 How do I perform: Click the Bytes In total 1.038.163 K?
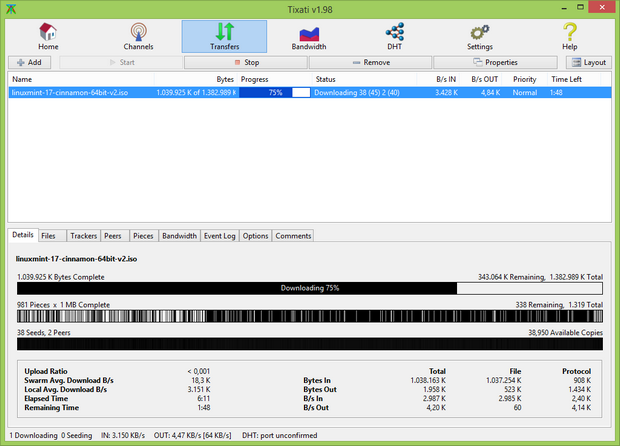click(428, 380)
